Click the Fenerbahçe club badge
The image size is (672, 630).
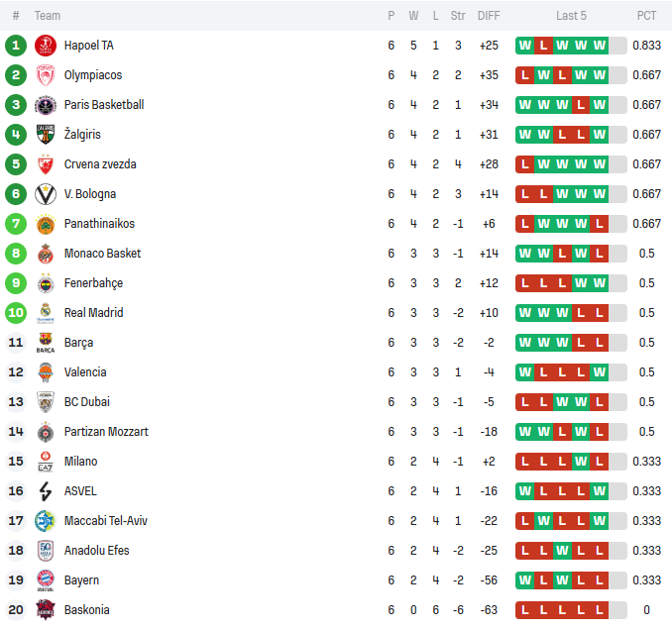[x=45, y=283]
